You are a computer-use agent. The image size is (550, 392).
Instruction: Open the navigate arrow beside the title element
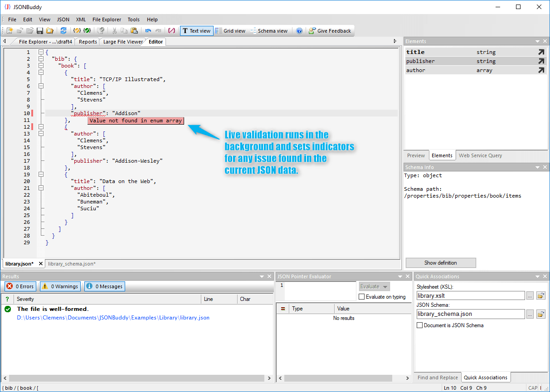pyautogui.click(x=542, y=52)
